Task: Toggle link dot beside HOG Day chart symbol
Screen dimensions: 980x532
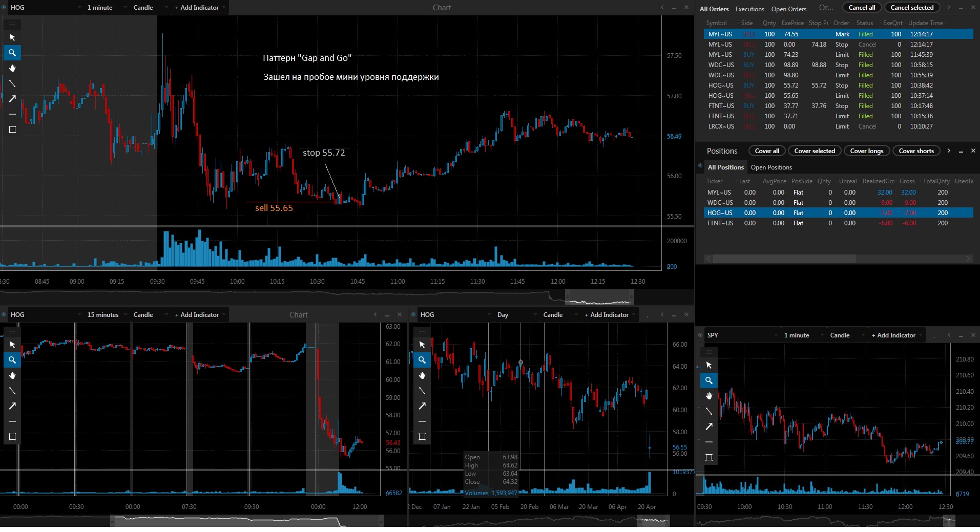Action: point(413,314)
